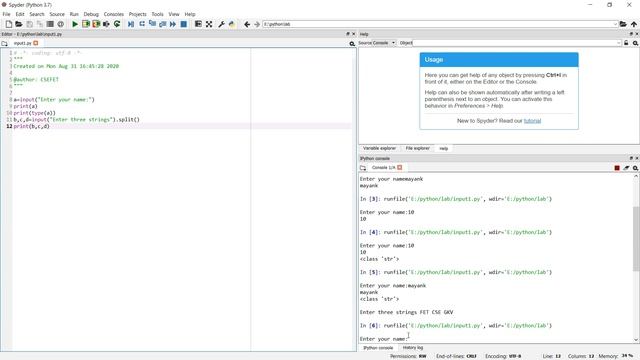Screen dimensions: 640x360
Task: Open the Edit menu
Action: (20, 14)
